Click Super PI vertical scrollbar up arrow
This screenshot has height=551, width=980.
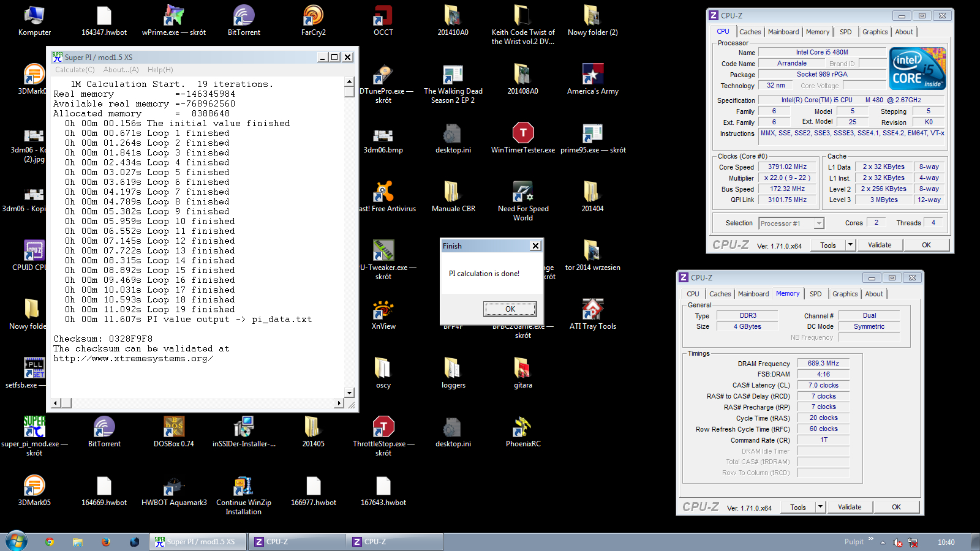(349, 81)
